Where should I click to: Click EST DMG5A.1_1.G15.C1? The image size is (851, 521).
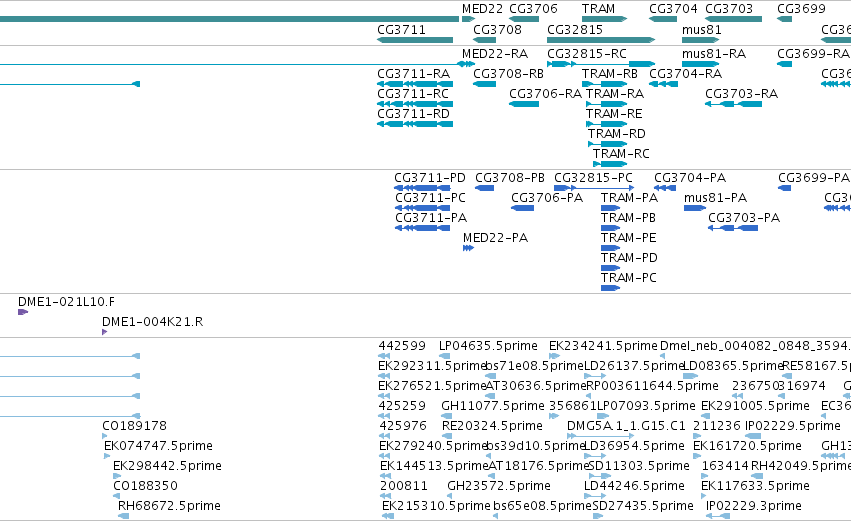click(x=626, y=426)
